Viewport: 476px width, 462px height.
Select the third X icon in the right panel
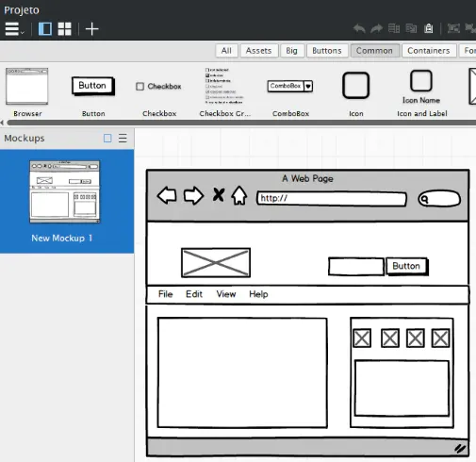[x=416, y=338]
